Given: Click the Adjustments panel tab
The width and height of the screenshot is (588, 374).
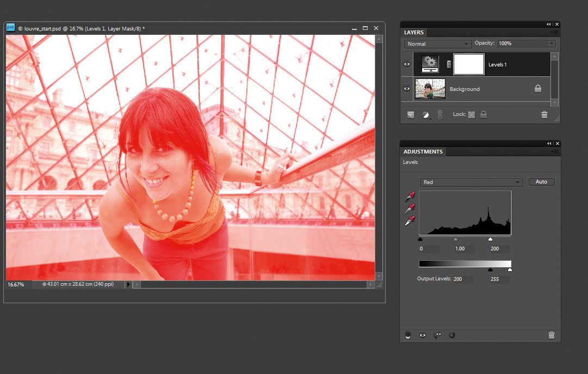Looking at the screenshot, I should [x=423, y=151].
